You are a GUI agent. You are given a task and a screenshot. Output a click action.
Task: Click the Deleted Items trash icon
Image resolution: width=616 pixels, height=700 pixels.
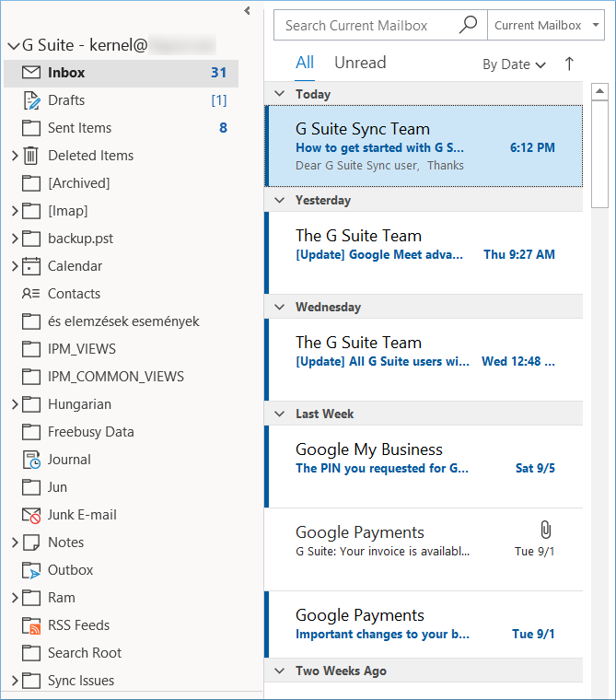tap(30, 156)
